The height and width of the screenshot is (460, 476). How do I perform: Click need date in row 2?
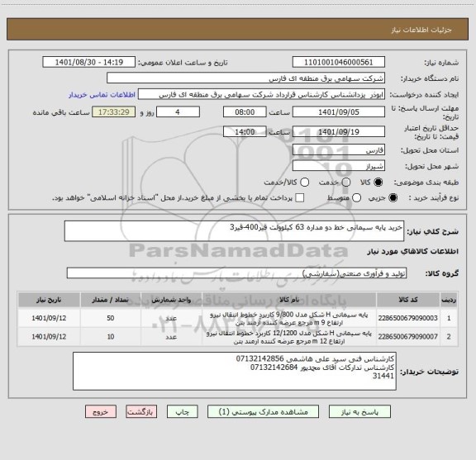49,337
